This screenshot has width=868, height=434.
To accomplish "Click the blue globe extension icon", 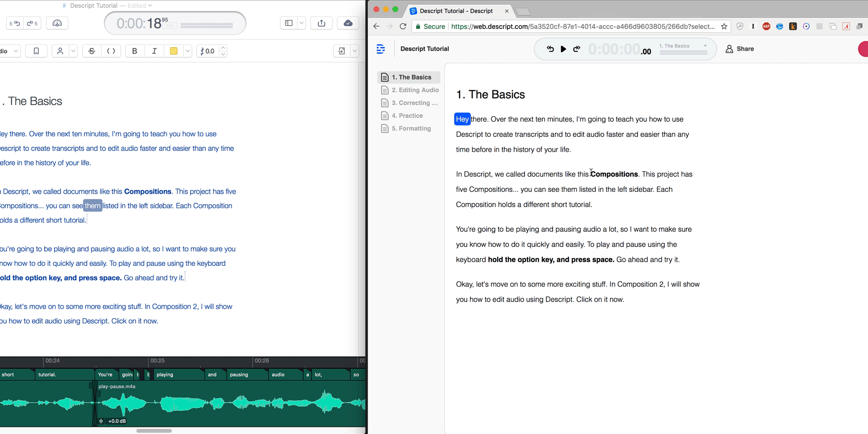I will point(779,27).
